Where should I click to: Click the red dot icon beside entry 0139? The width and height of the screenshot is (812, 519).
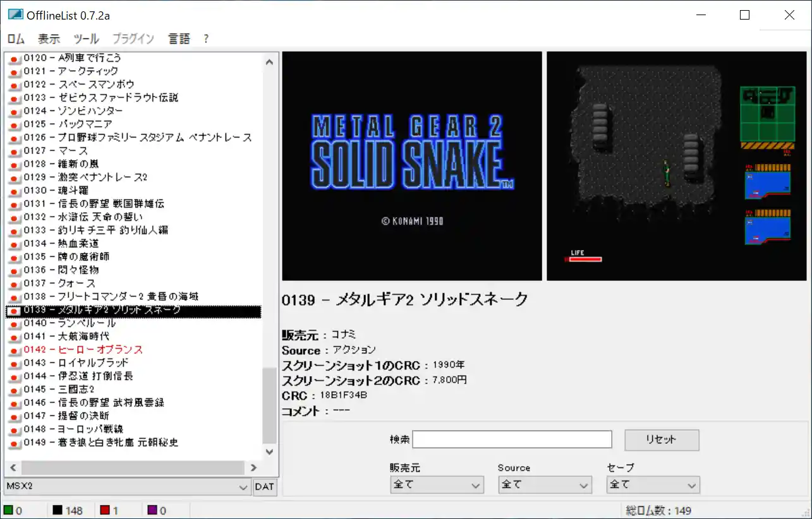(14, 310)
